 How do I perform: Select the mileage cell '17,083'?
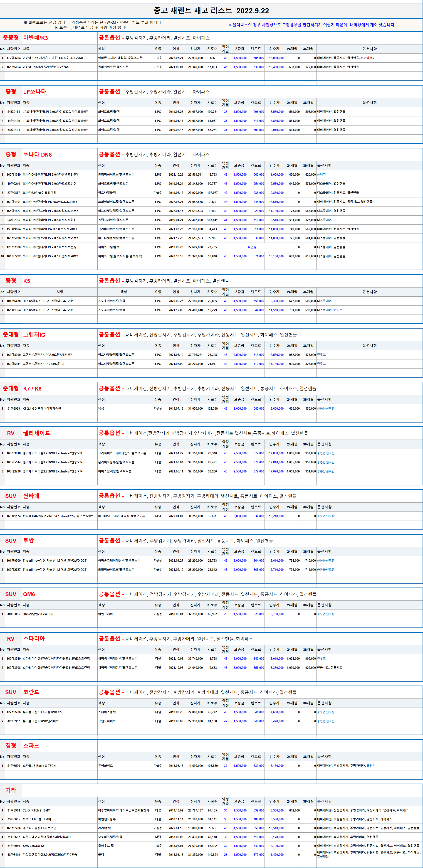point(212,67)
